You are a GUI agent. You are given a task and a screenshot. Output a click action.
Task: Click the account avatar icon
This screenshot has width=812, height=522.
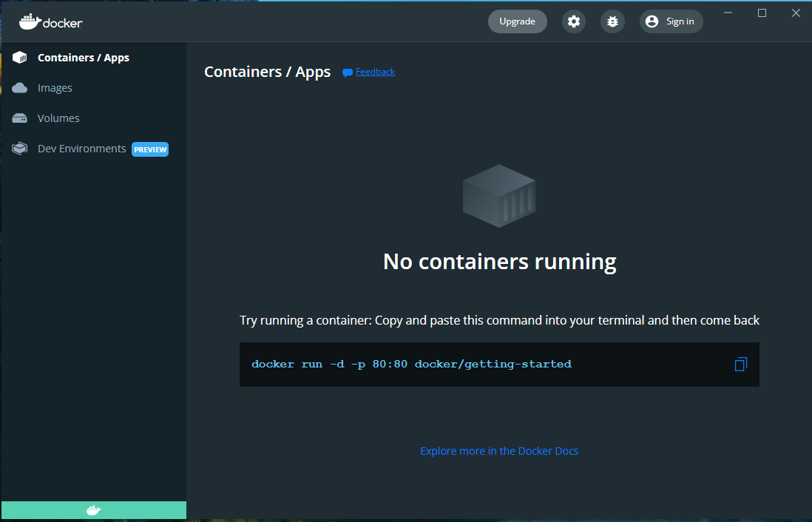652,21
